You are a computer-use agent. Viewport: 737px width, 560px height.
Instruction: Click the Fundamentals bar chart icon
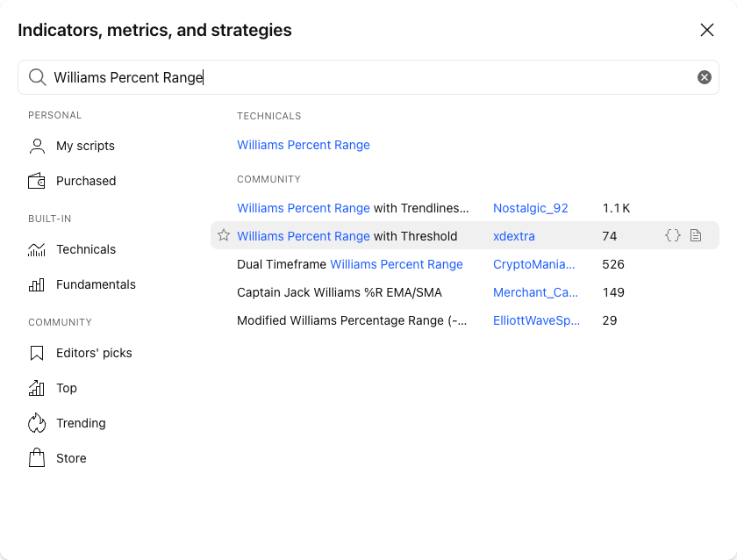[37, 284]
